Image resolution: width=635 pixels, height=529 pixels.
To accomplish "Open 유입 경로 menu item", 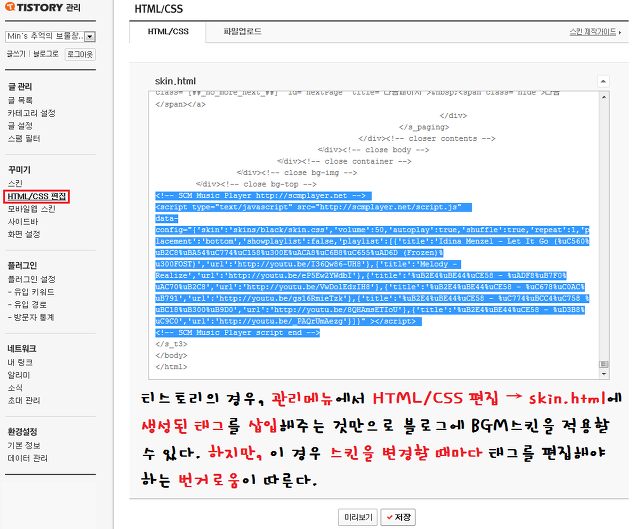I will click(27, 305).
